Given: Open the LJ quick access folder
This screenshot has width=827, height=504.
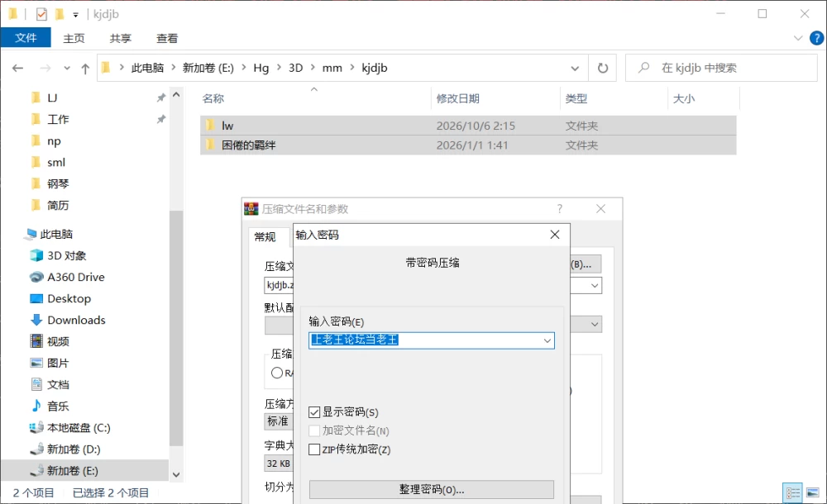Looking at the screenshot, I should point(52,98).
